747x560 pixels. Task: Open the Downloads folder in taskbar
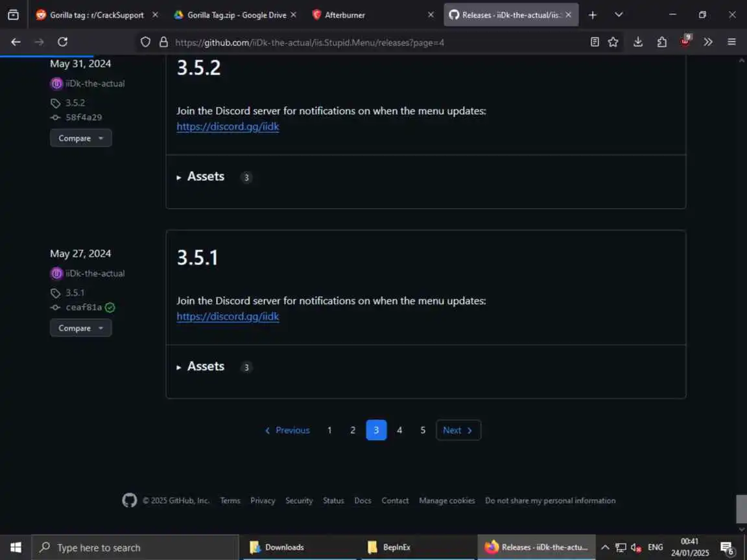tap(299, 548)
